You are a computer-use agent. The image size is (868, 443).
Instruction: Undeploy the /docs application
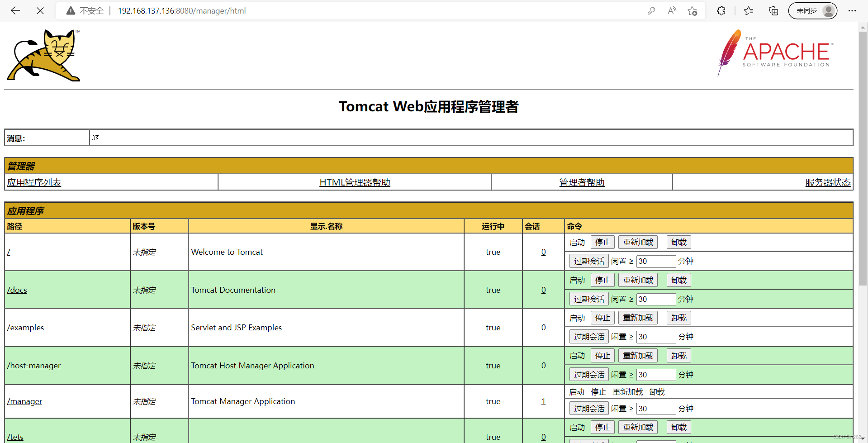[x=679, y=281]
